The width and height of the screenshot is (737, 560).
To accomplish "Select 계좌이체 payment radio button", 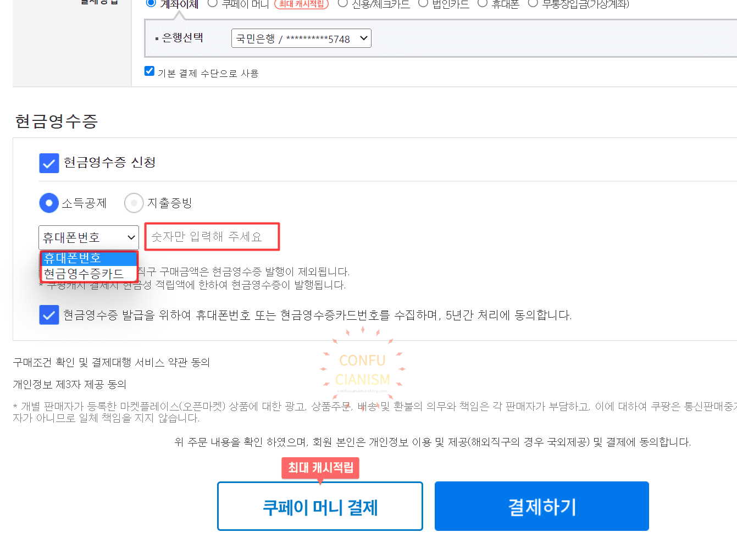I will click(151, 3).
